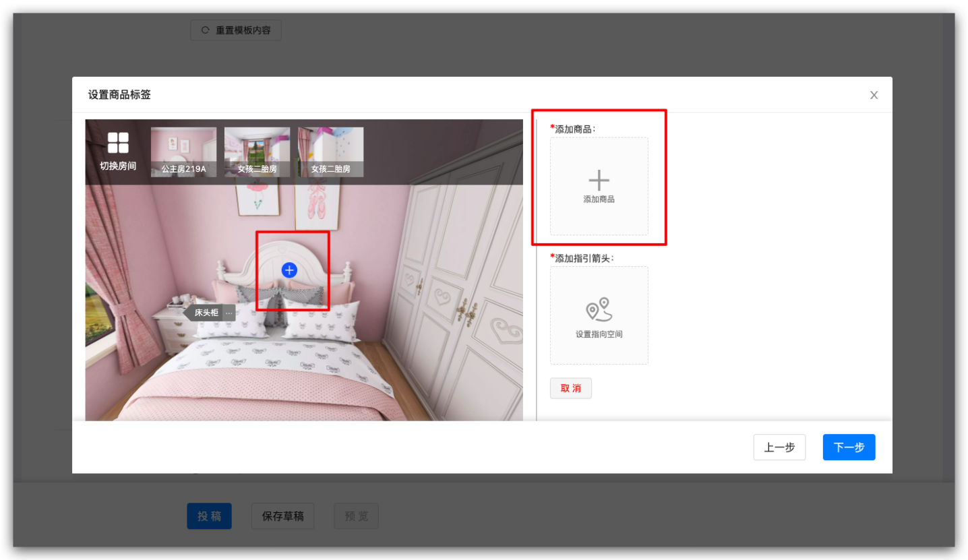Click the blue plus marker on the headboard
968x560 pixels.
[289, 270]
